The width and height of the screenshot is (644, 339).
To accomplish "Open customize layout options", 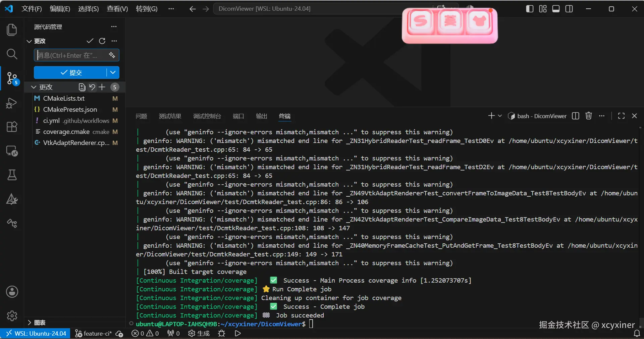I will (x=543, y=9).
